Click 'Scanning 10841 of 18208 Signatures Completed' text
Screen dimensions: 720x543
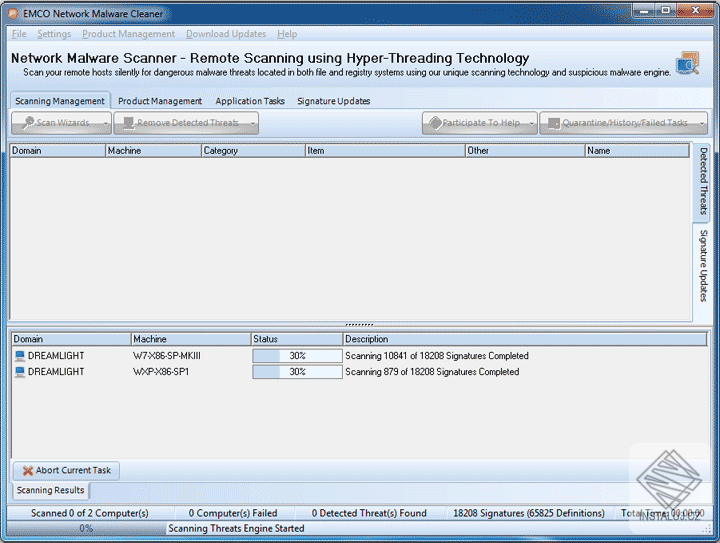(437, 356)
